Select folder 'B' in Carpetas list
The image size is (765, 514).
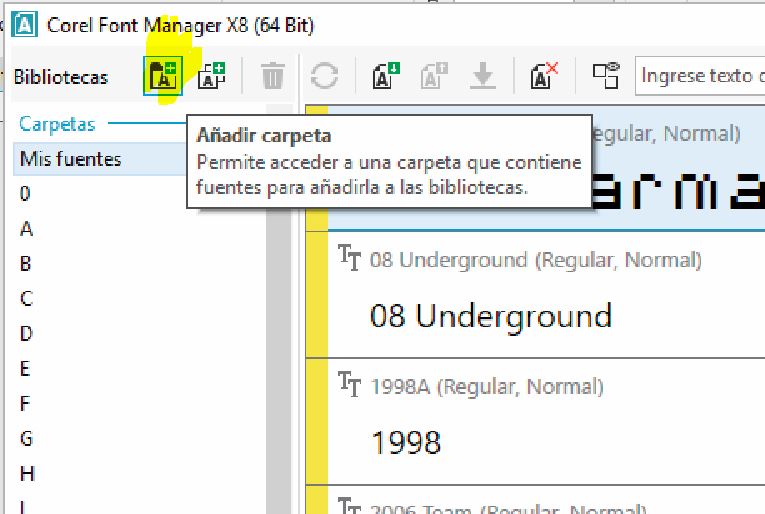[x=25, y=263]
